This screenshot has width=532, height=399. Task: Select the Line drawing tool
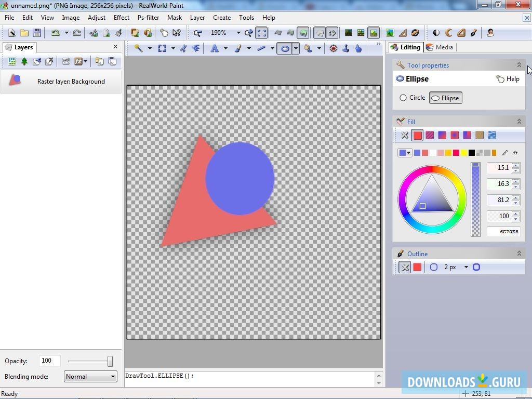262,48
